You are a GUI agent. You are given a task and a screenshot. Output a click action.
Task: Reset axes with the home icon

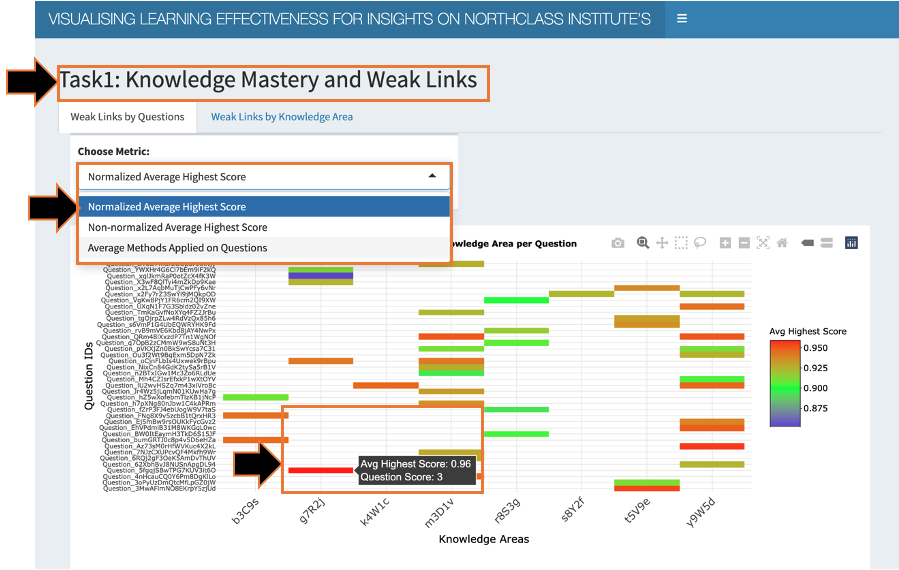[782, 243]
